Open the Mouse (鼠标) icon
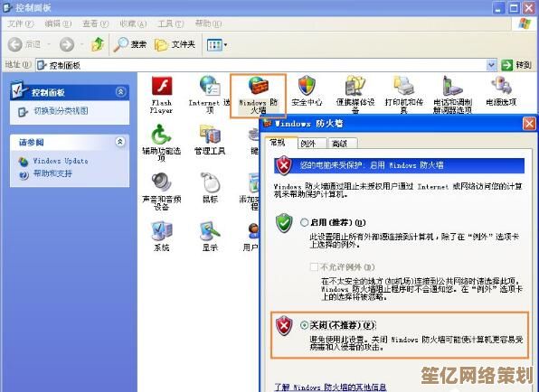539x392 pixels. (x=210, y=188)
